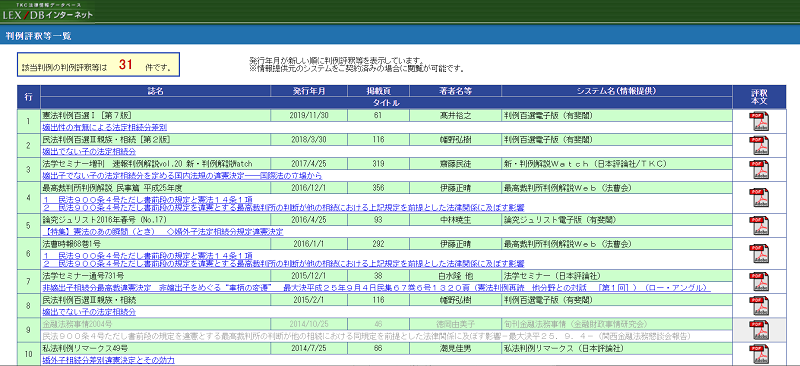Open row 8 link 嫡出でない子の法定相続分

click(89, 311)
